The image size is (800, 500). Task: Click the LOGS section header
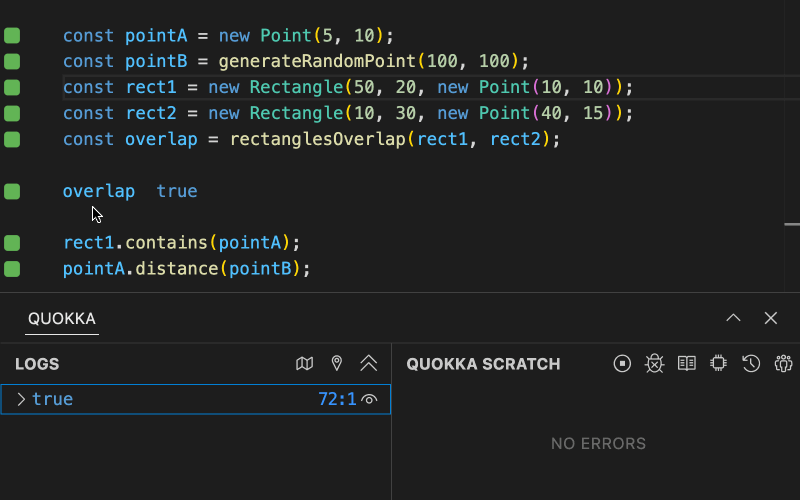[37, 364]
